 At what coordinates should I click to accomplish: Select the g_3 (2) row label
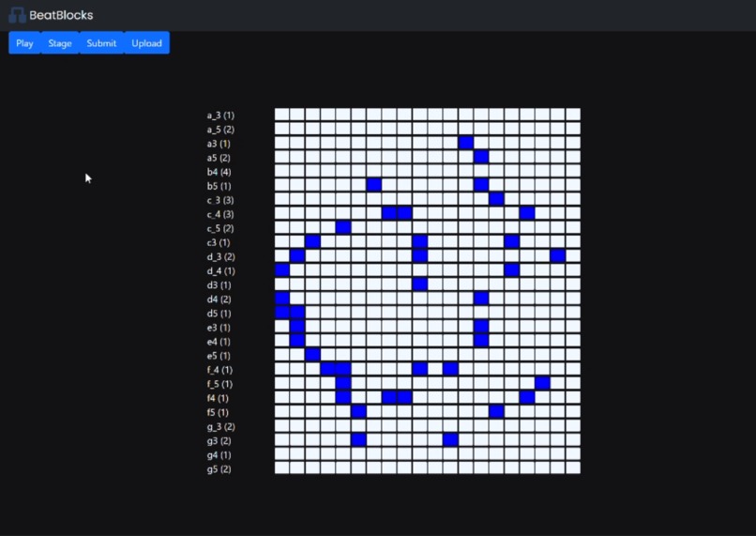220,426
